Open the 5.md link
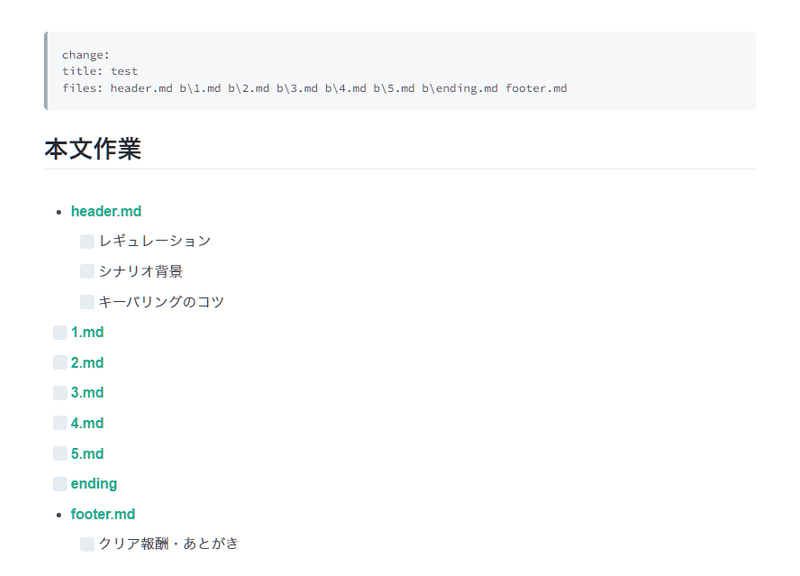 [87, 454]
